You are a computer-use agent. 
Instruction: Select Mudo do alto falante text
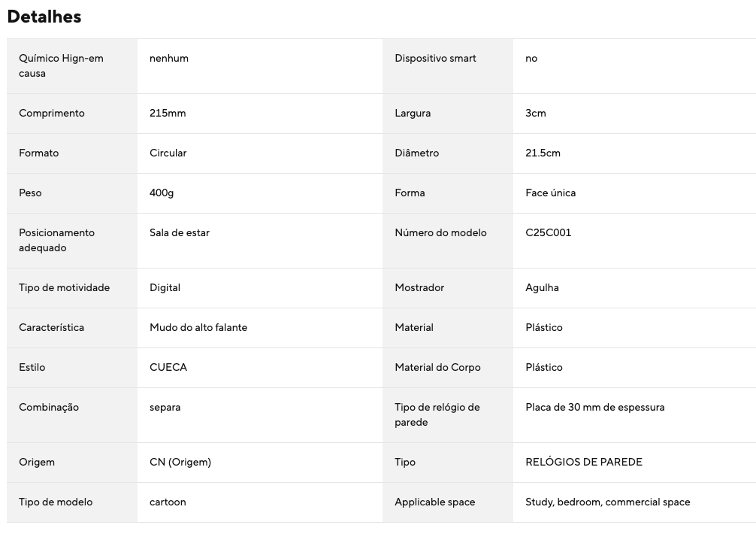click(x=198, y=327)
